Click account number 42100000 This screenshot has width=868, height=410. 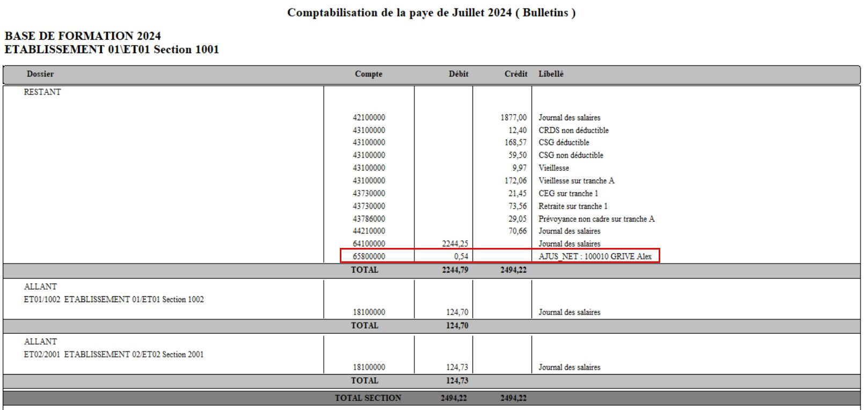[369, 118]
